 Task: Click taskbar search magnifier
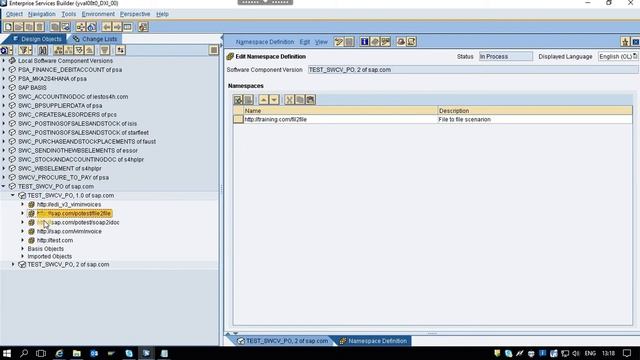(24, 353)
